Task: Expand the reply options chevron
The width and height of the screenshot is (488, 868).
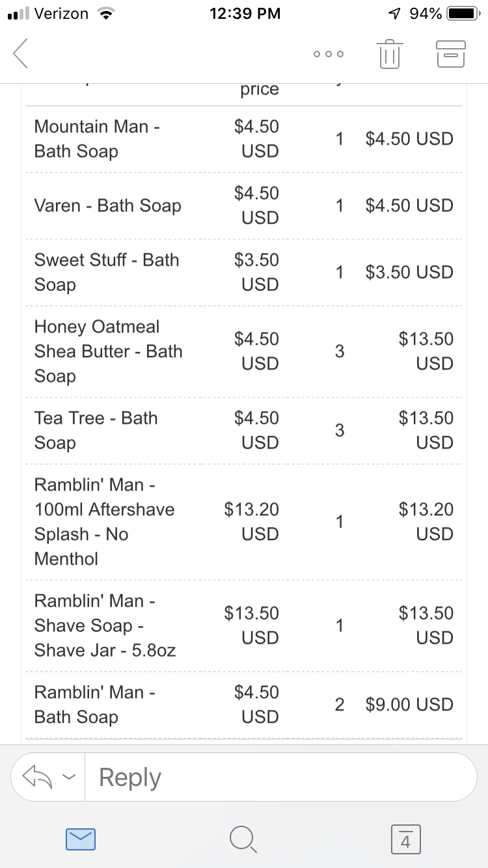Action: [67, 777]
